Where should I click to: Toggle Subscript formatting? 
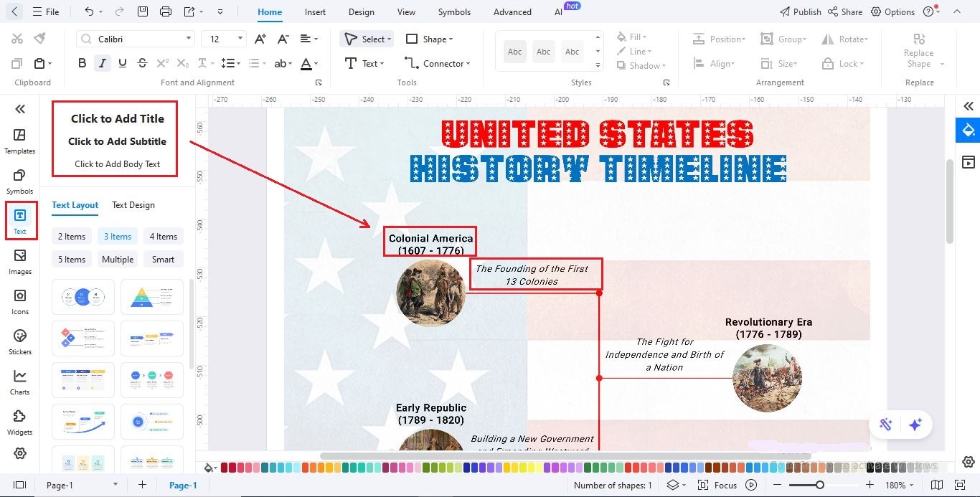pyautogui.click(x=183, y=63)
